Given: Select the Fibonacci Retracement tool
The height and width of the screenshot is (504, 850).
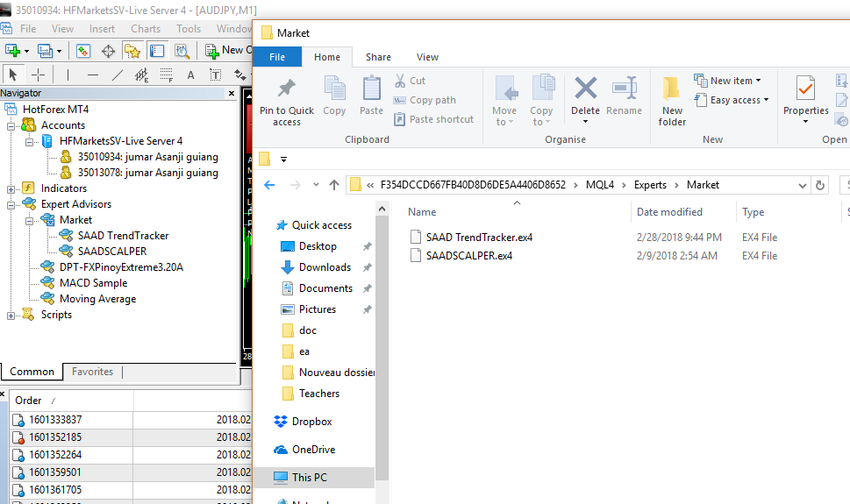Looking at the screenshot, I should tap(167, 75).
